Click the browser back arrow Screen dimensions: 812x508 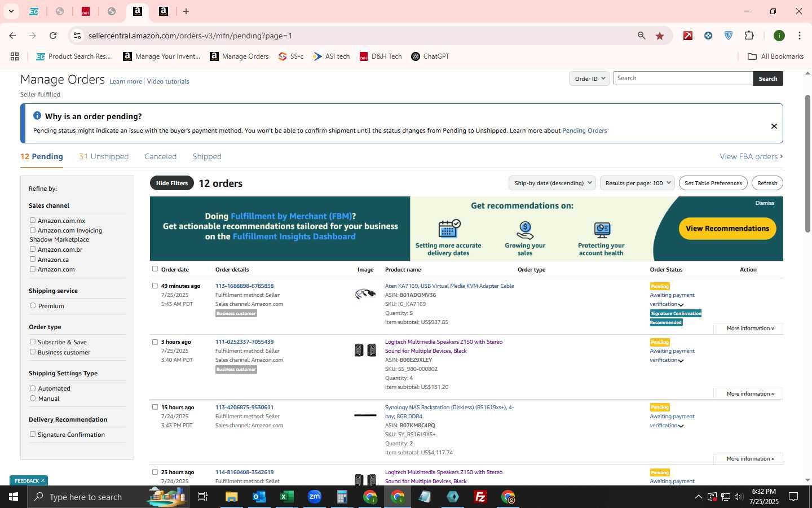pos(12,36)
